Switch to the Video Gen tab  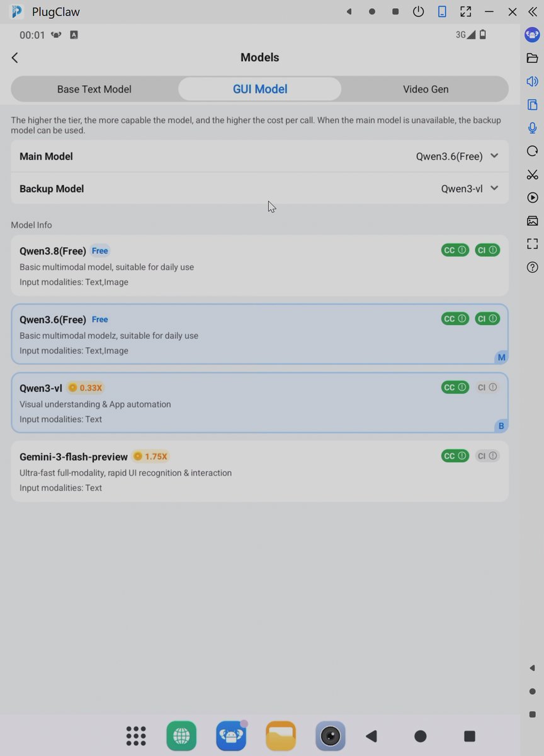[426, 89]
